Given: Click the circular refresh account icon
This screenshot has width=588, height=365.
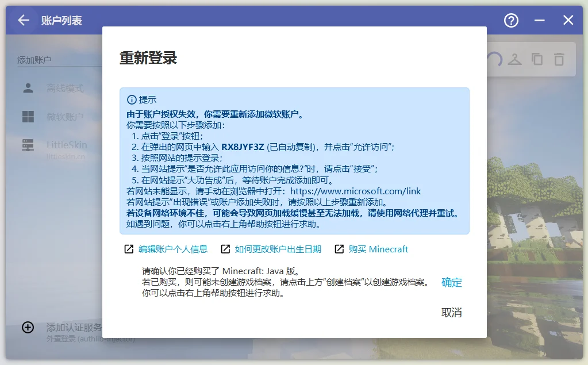Looking at the screenshot, I should click(494, 59).
